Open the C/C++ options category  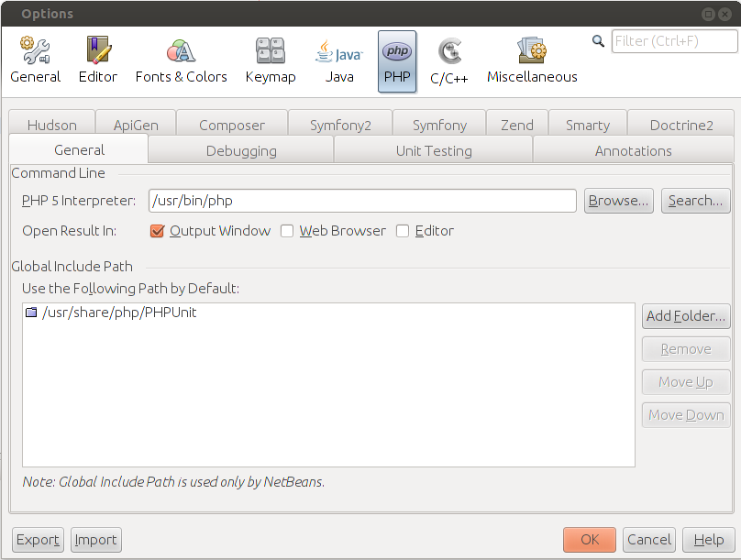pos(449,61)
